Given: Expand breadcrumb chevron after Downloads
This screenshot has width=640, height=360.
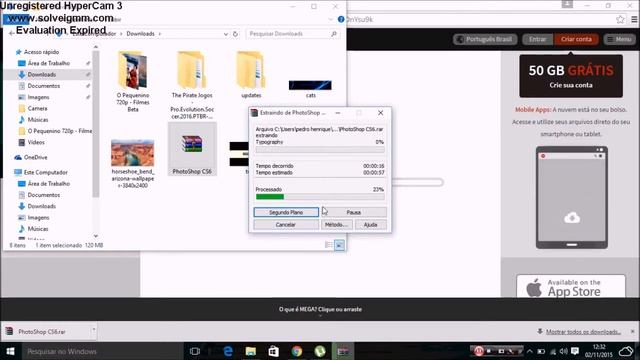Looking at the screenshot, I should [160, 34].
